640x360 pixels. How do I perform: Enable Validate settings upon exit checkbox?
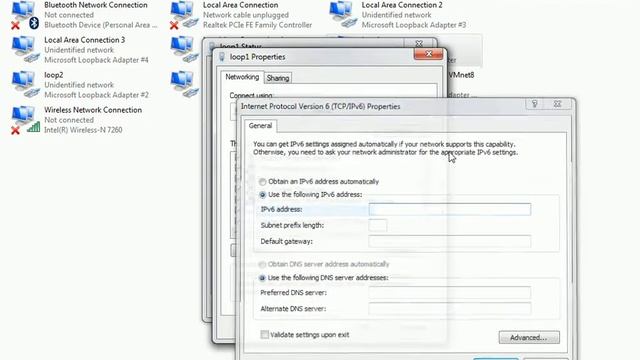tap(264, 335)
